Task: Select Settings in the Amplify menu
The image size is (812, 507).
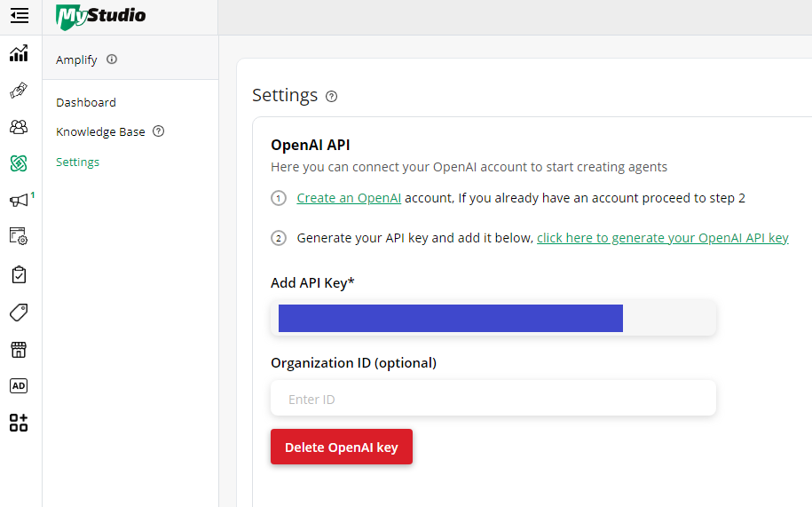Action: pos(78,162)
